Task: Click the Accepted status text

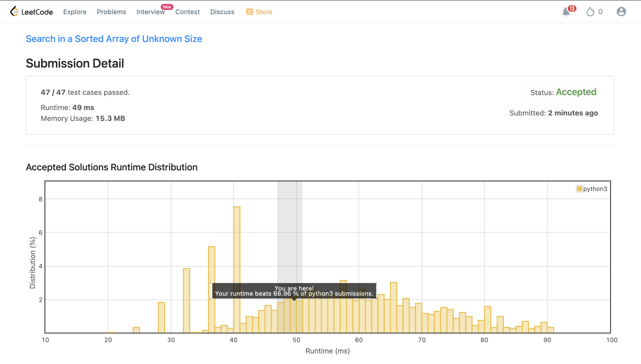Action: [576, 92]
